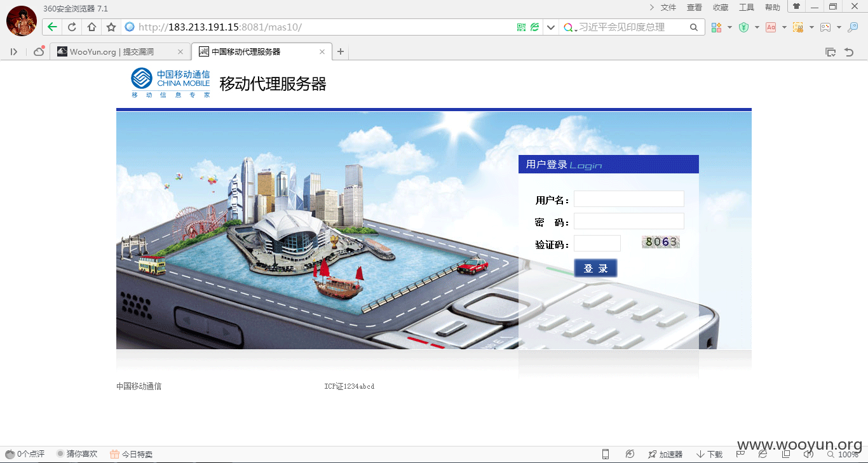Go back with the green arrow button
Image resolution: width=868 pixels, height=463 pixels.
(52, 27)
